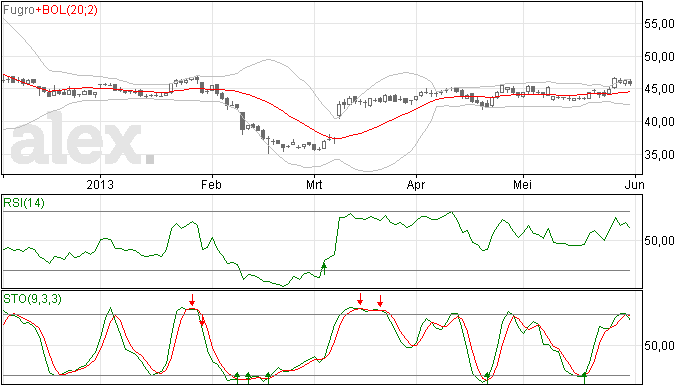Click the STO(9,3,3) stochastic indicator label
The height and width of the screenshot is (387, 690).
[x=32, y=299]
